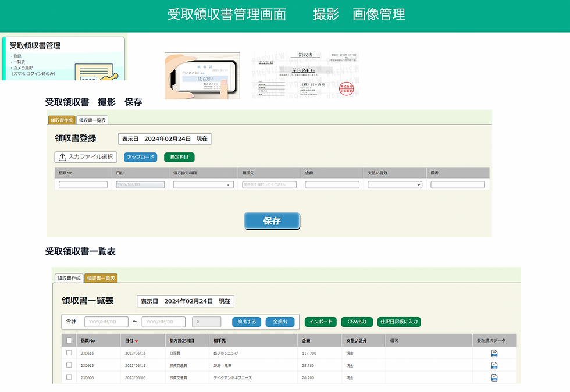Check the box for slip 230615
The height and width of the screenshot is (392, 570).
pyautogui.click(x=69, y=365)
